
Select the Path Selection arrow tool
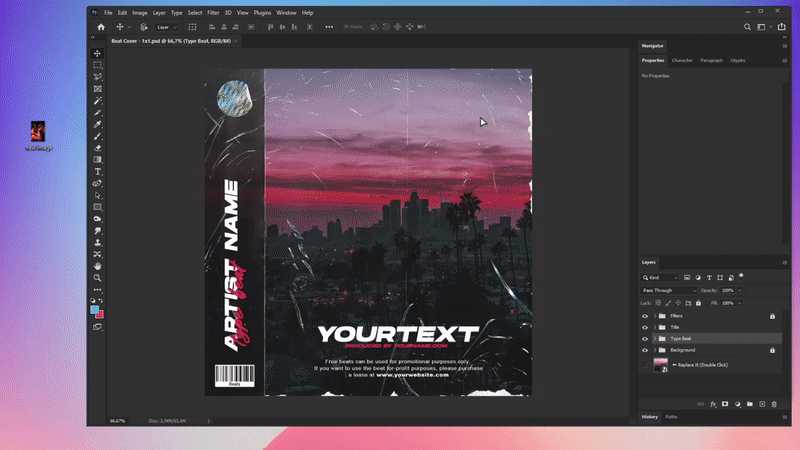97,195
